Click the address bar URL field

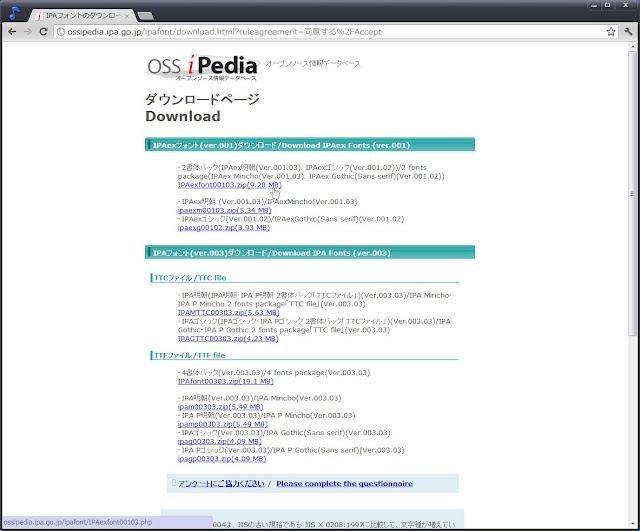pos(335,31)
